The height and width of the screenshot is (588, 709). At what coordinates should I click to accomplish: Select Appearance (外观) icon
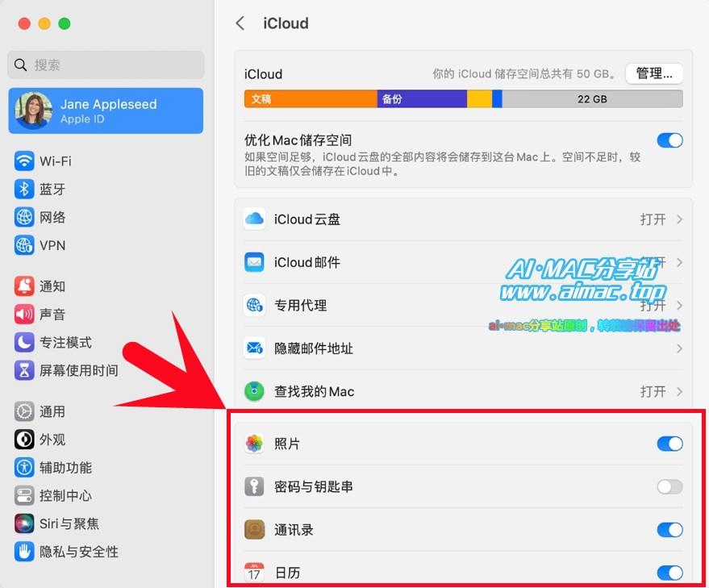pos(24,440)
